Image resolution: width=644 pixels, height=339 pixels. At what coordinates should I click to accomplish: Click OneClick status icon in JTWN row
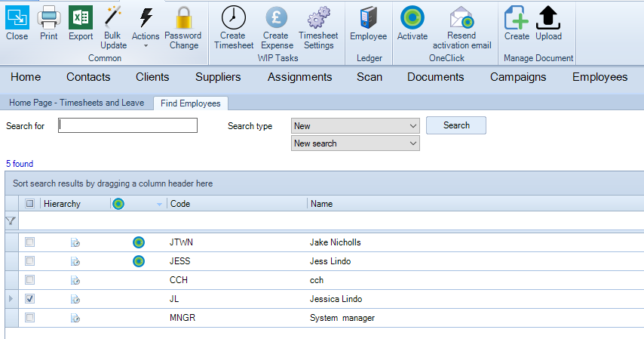(x=139, y=242)
